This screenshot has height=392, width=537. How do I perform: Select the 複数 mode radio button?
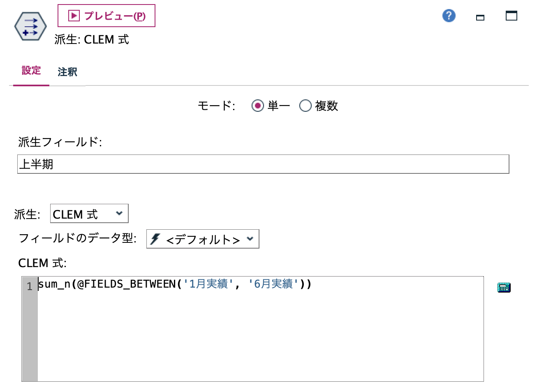tap(306, 106)
